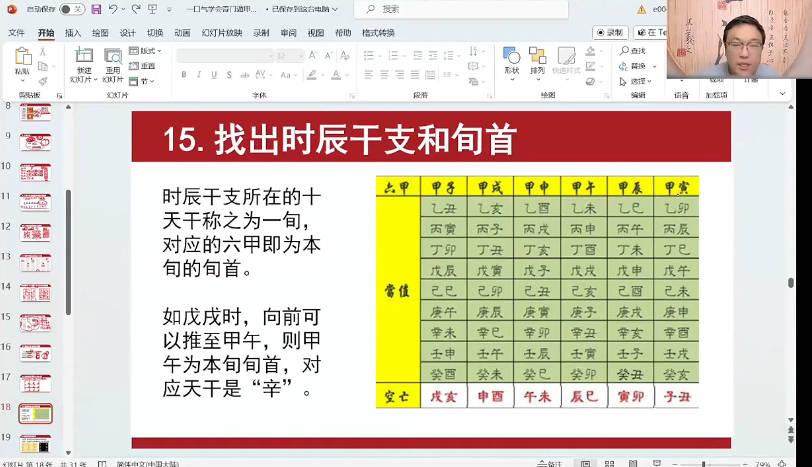The height and width of the screenshot is (467, 812).
Task: Open the Shapes (形状) gallery icon
Action: [511, 59]
